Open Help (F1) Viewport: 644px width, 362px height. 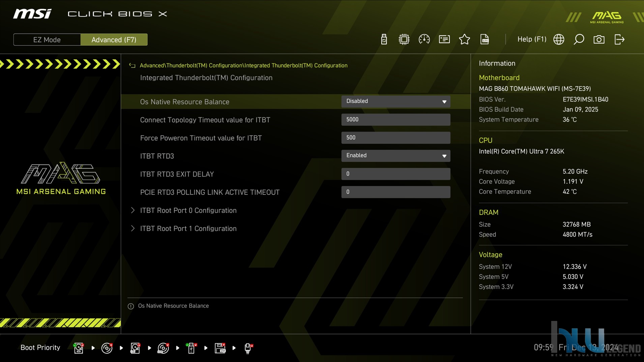coord(532,39)
